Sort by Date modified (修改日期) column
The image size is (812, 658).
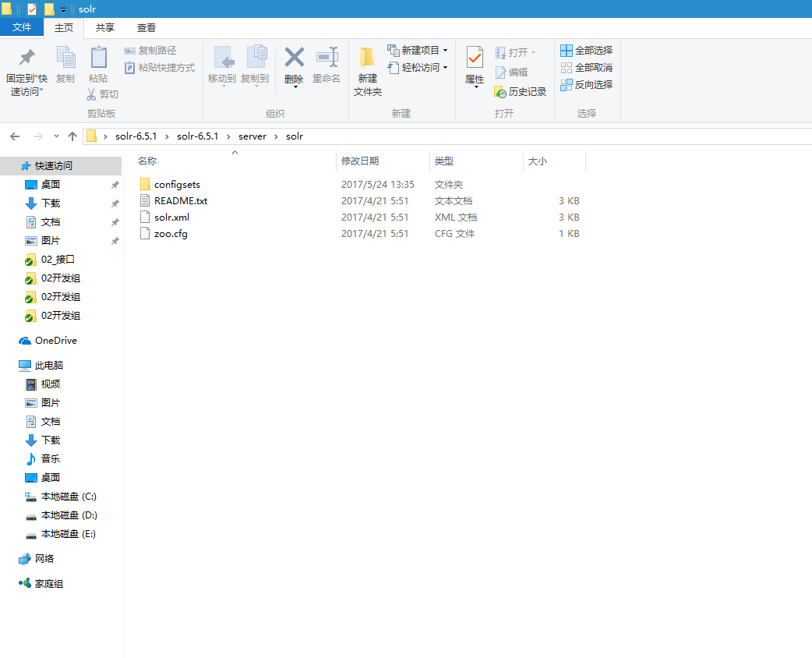coord(360,161)
